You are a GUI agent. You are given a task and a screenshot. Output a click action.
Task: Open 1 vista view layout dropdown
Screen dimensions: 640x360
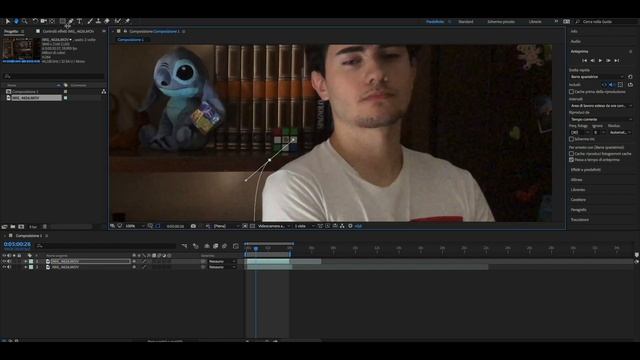[304, 226]
